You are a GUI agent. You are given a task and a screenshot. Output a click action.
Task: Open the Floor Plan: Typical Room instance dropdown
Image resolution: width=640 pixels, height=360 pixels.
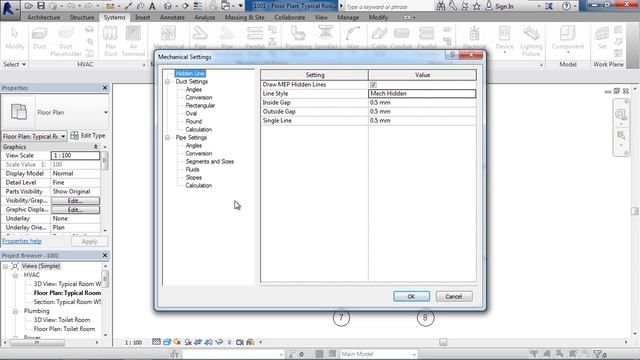point(63,136)
